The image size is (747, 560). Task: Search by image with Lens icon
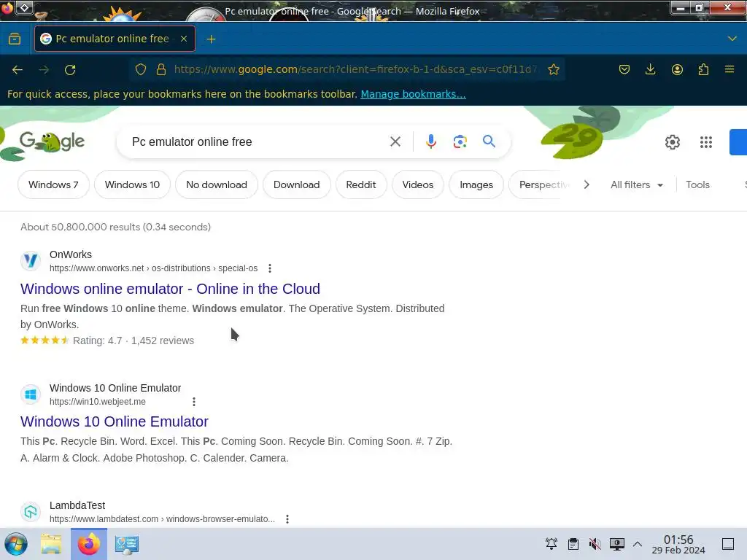(460, 141)
